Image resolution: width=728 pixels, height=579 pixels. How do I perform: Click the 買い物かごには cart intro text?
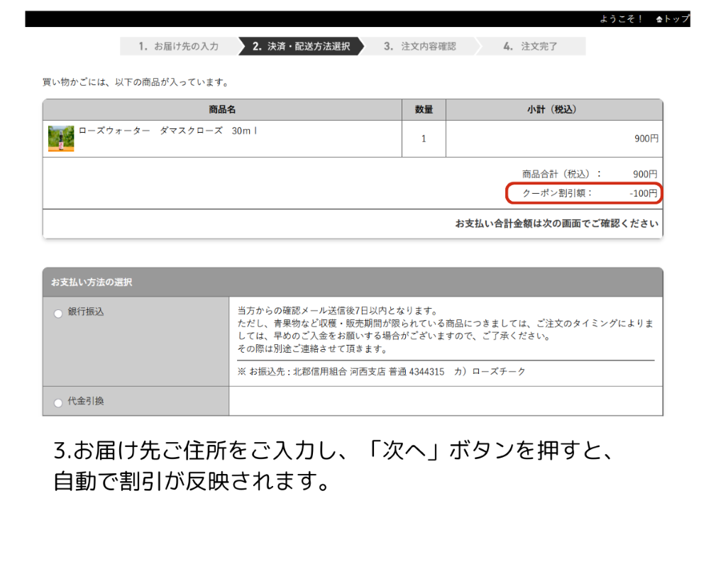click(x=136, y=82)
